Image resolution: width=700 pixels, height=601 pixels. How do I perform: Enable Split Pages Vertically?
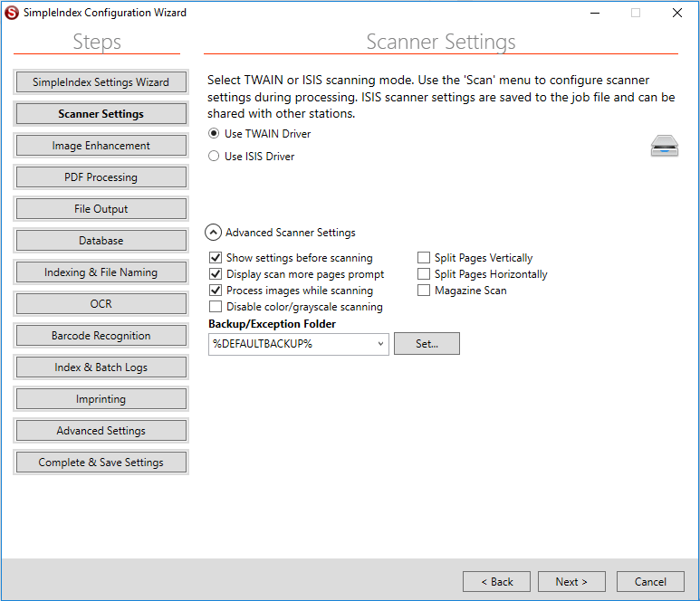click(424, 257)
